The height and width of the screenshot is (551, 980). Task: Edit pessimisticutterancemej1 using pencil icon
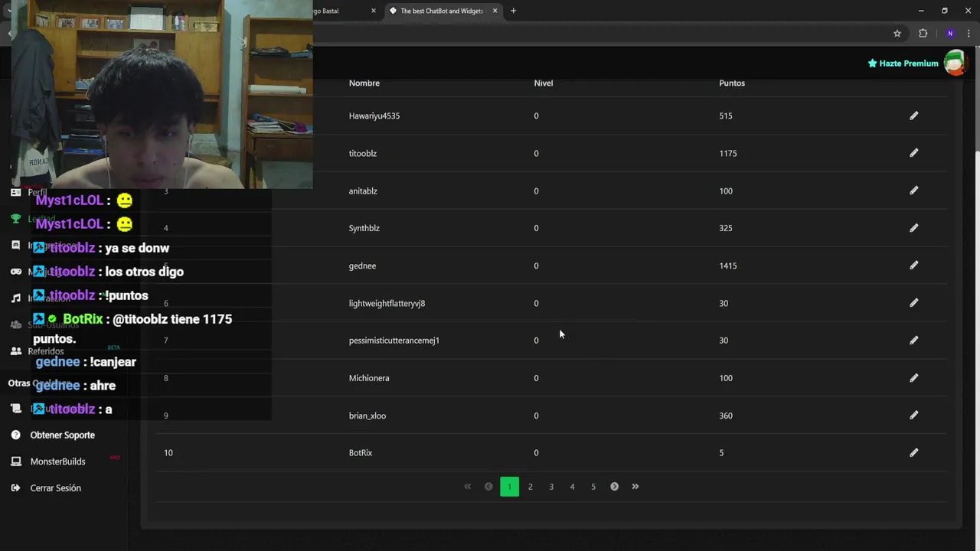(x=913, y=341)
